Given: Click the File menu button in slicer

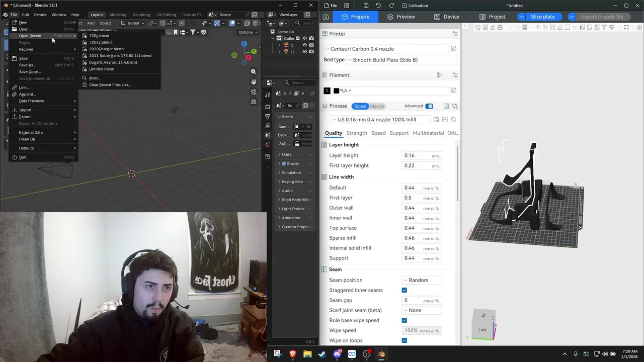Looking at the screenshot, I should pos(331,6).
